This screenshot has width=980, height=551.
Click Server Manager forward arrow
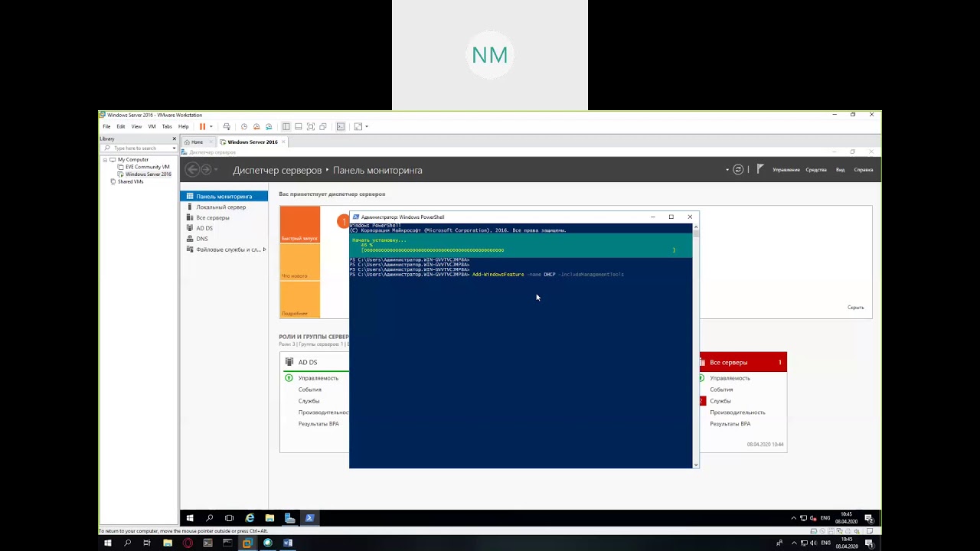click(x=206, y=170)
